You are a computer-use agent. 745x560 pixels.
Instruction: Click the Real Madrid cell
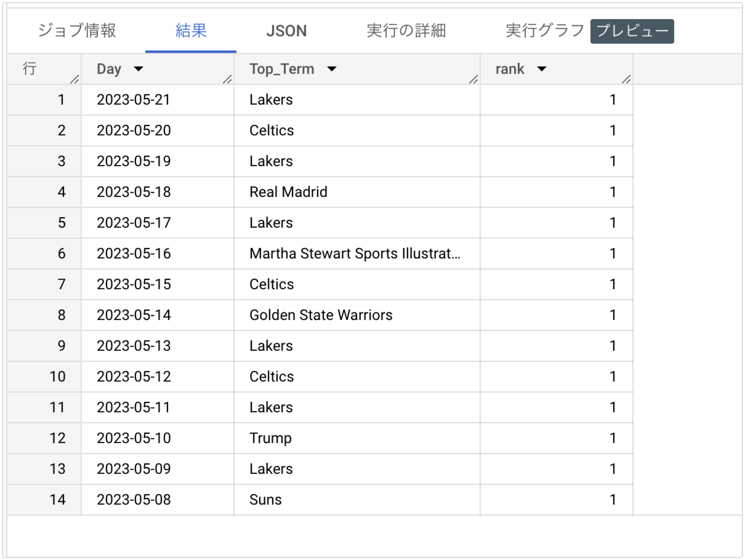[357, 192]
